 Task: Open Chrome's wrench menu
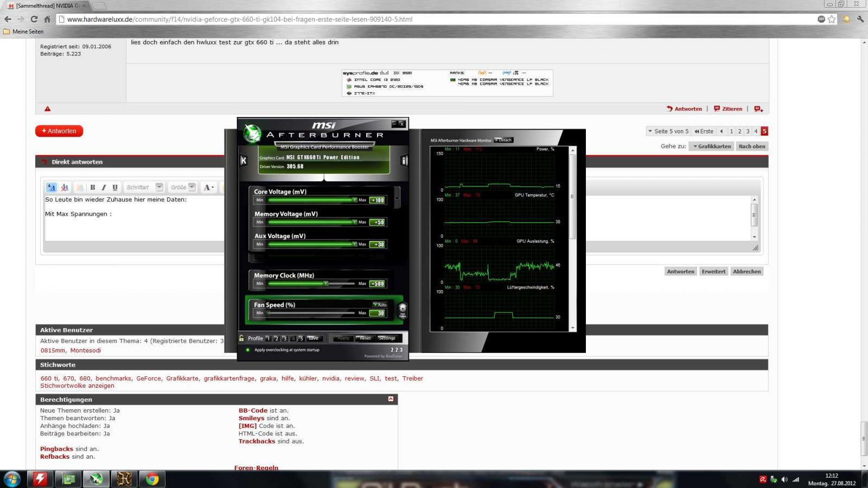860,19
